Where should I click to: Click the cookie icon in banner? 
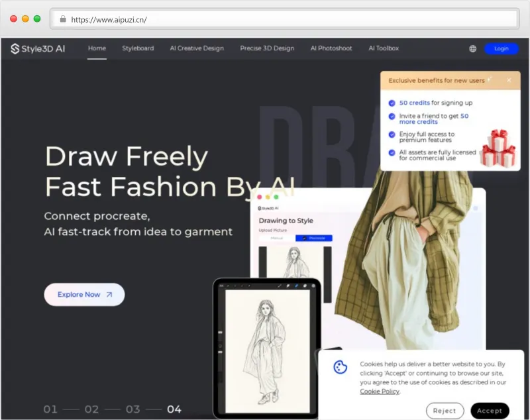[x=341, y=367]
